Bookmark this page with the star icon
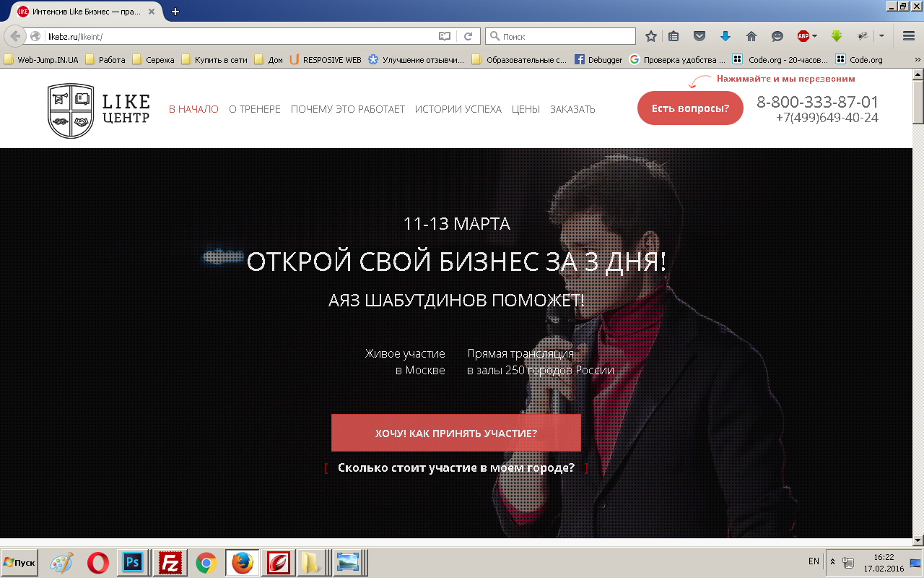 651,36
